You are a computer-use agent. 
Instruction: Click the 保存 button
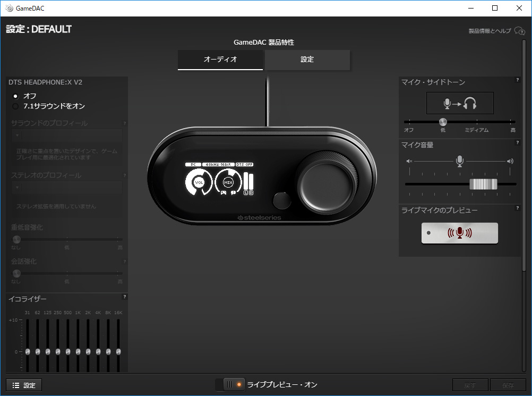[508, 385]
